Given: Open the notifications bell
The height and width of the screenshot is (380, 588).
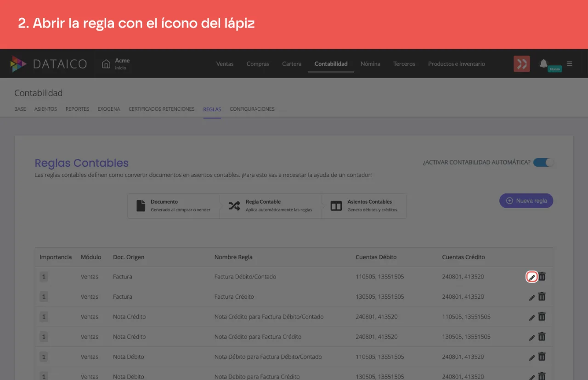Looking at the screenshot, I should (x=544, y=63).
